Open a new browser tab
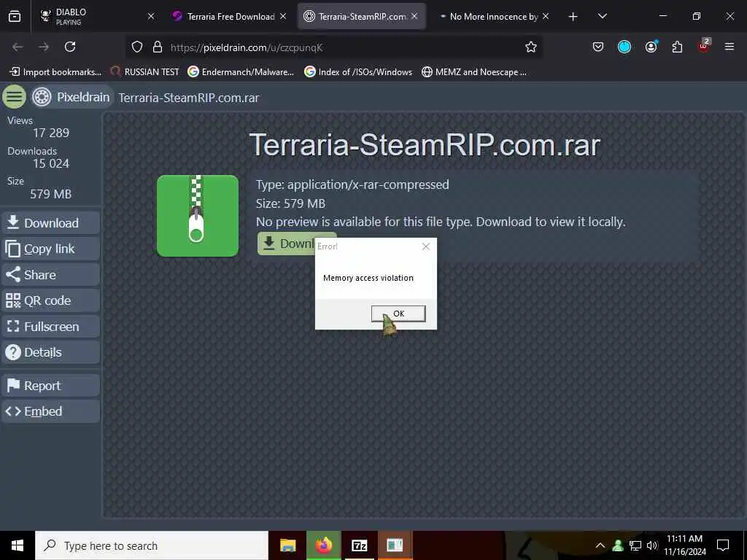The image size is (747, 560). pos(573,17)
